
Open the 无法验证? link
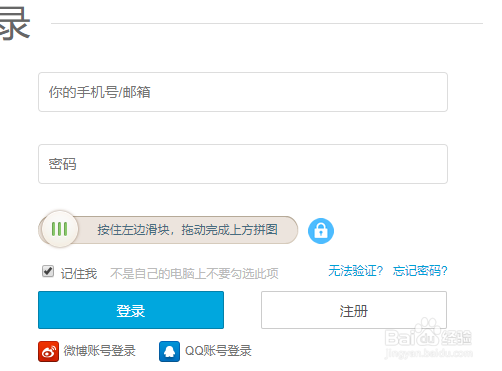(355, 271)
